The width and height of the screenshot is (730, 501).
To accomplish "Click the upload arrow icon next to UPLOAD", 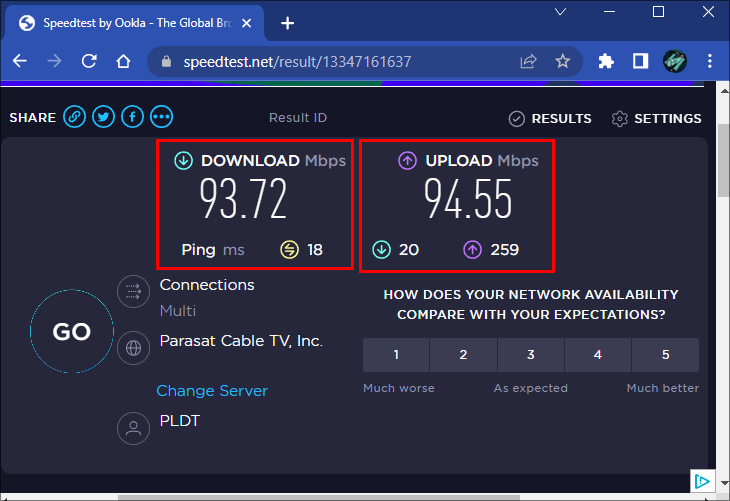I will (407, 161).
